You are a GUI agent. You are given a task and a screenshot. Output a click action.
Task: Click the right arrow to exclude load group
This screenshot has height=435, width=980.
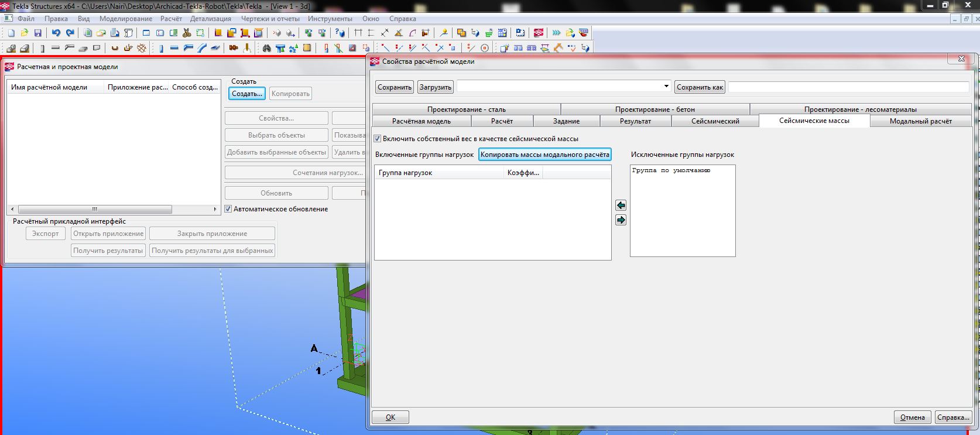point(621,220)
